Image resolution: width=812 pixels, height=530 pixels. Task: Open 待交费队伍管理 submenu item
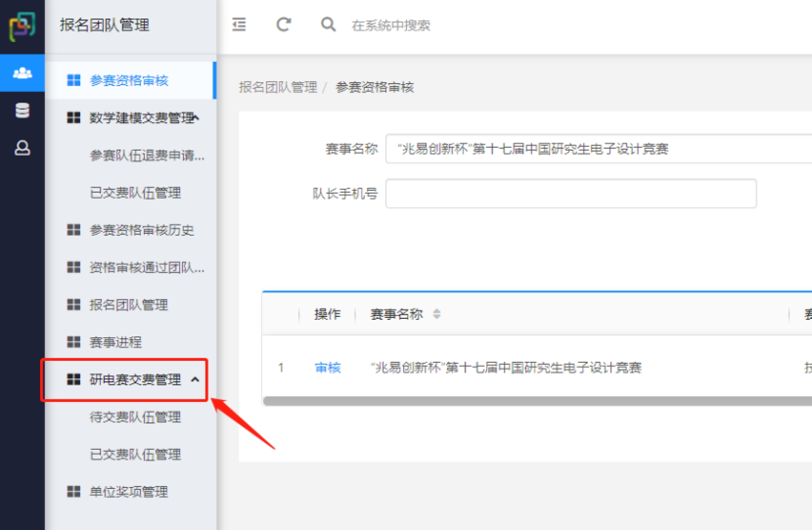(135, 417)
